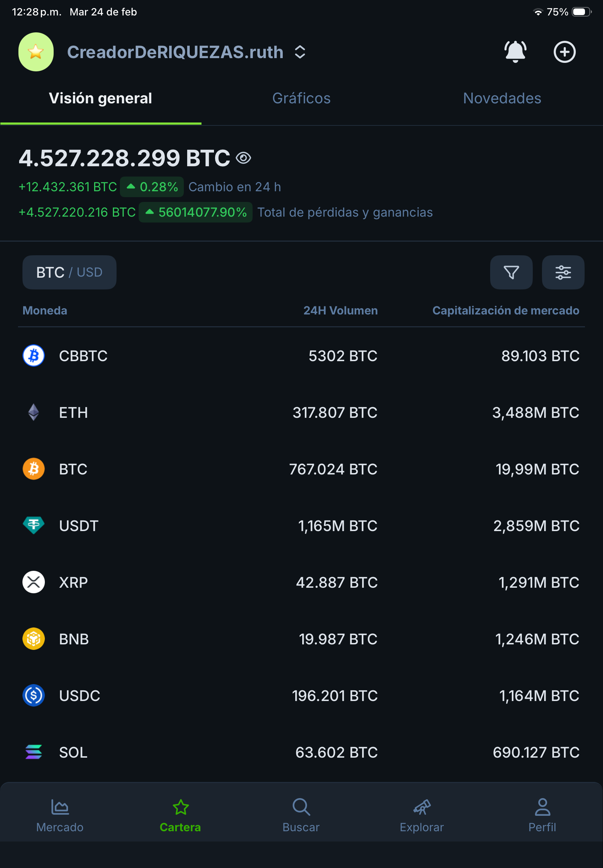603x868 pixels.
Task: Switch to the Gráficos tab
Action: click(301, 98)
